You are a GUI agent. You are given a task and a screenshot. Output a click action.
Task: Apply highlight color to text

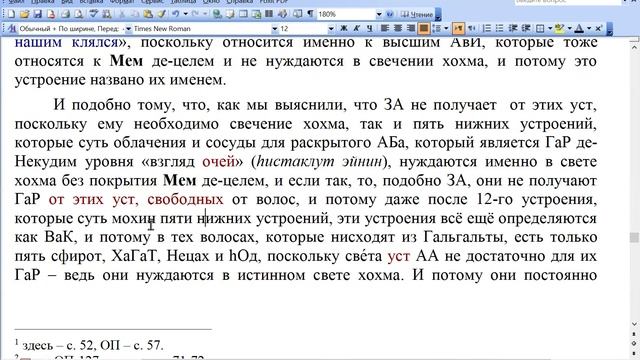559,28
